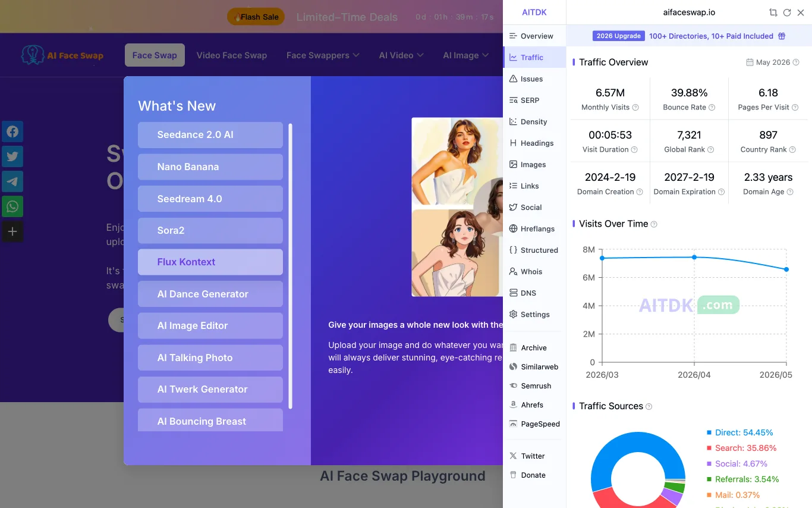Click the AITDK title in panel header
812x508 pixels.
tap(534, 12)
